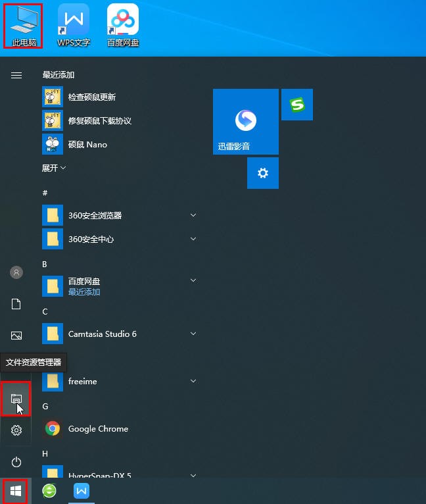Open the freeime folder
The image size is (426, 504).
click(120, 381)
